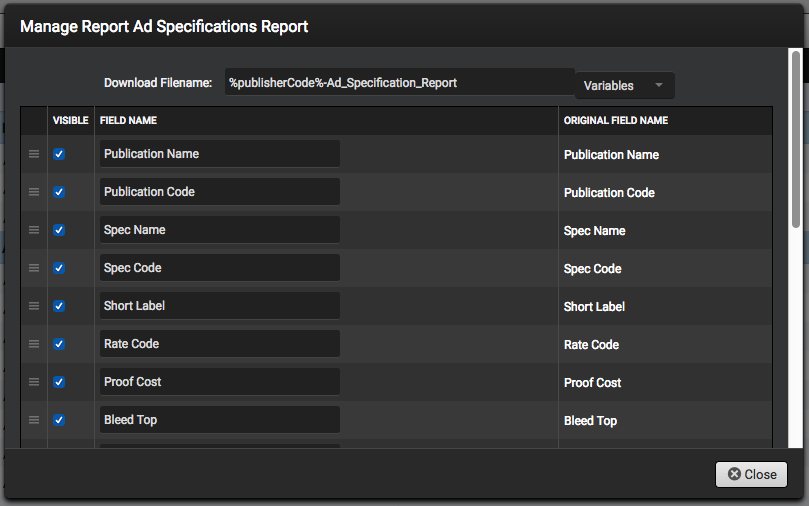
Task: Open the Variables dropdown
Action: [624, 85]
